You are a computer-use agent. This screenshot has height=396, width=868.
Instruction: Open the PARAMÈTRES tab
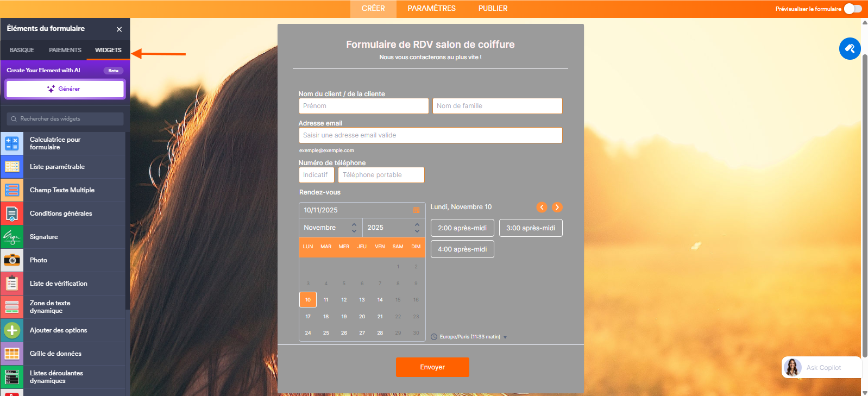point(431,9)
